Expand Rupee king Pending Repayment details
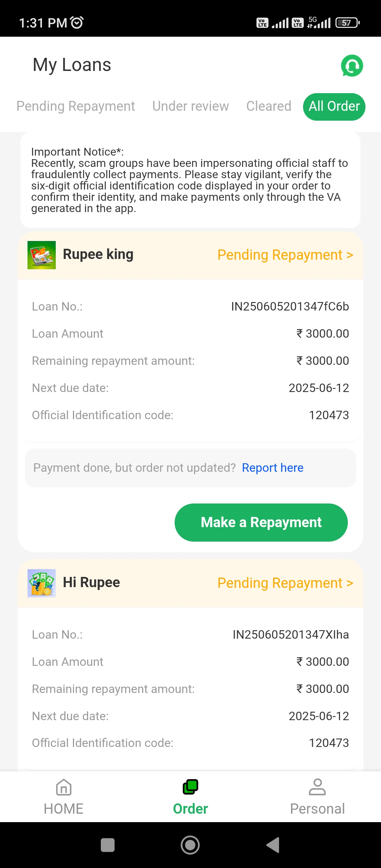This screenshot has height=868, width=381. click(x=285, y=255)
